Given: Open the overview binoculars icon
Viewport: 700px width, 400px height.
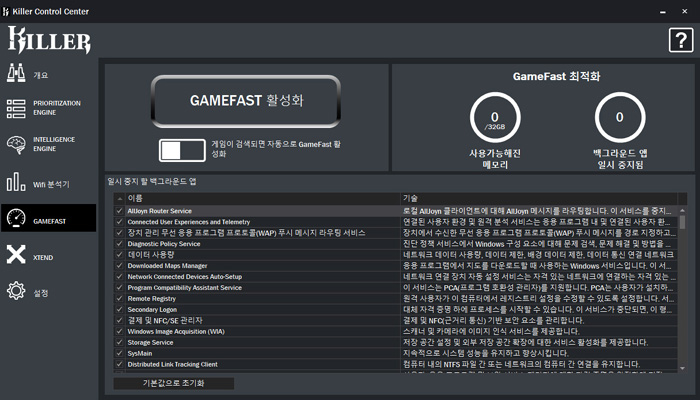Looking at the screenshot, I should [x=16, y=74].
